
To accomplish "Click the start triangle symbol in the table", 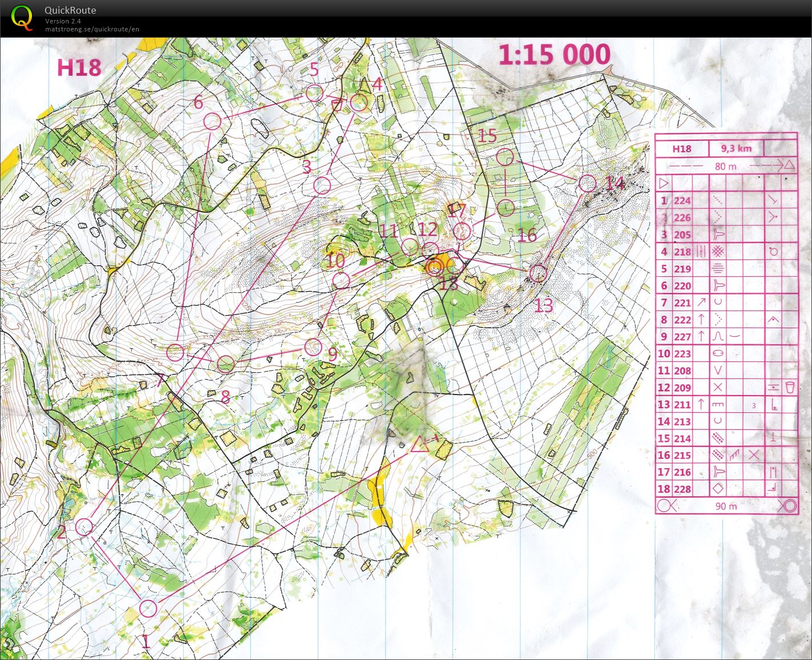I will pos(664,183).
